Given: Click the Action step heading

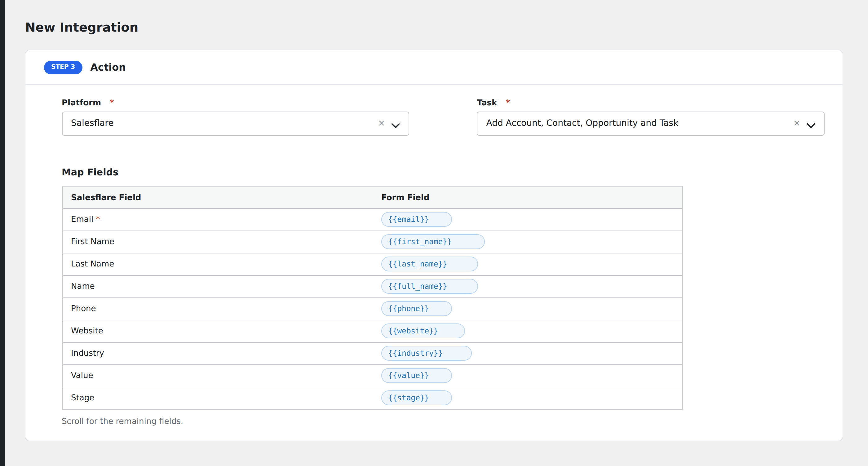Looking at the screenshot, I should point(108,67).
